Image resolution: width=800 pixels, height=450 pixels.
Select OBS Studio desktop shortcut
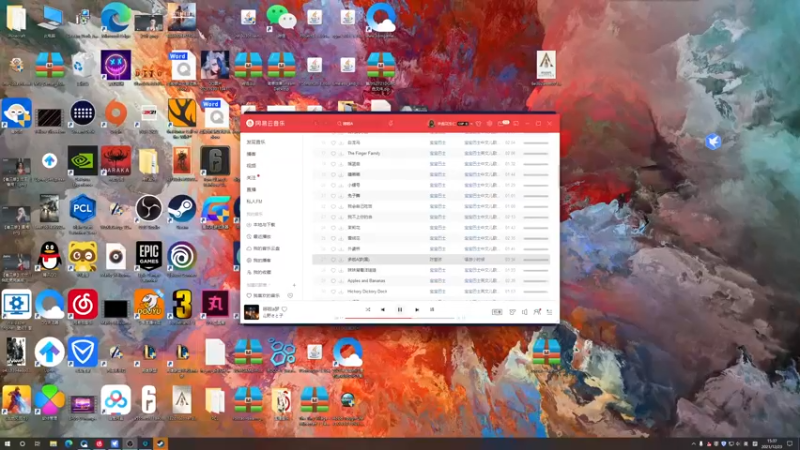pos(149,211)
